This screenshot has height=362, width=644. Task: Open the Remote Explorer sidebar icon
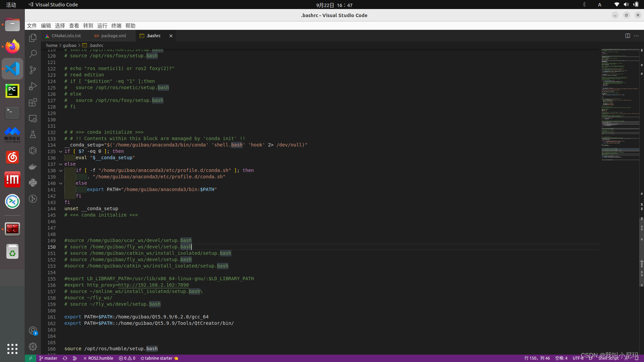pyautogui.click(x=33, y=118)
